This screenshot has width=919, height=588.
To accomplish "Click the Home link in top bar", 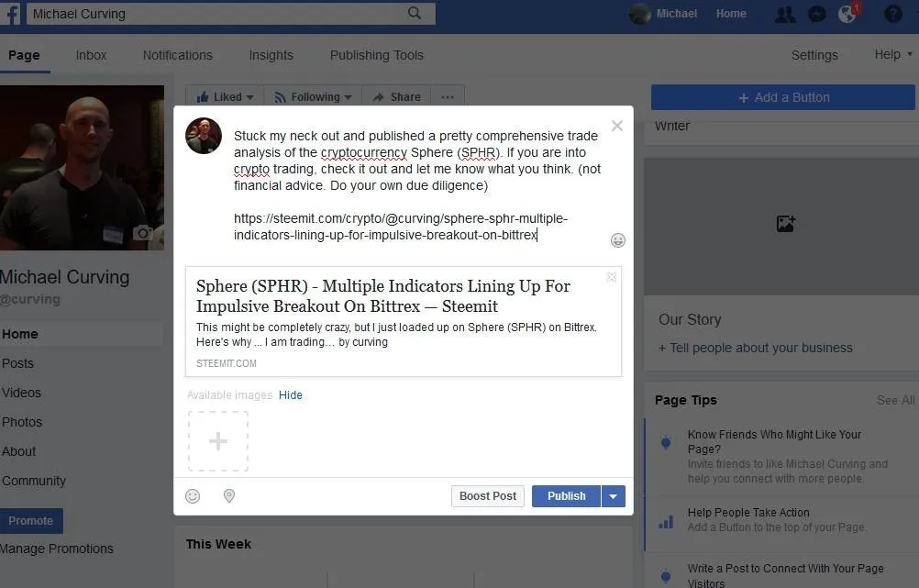I will click(731, 14).
